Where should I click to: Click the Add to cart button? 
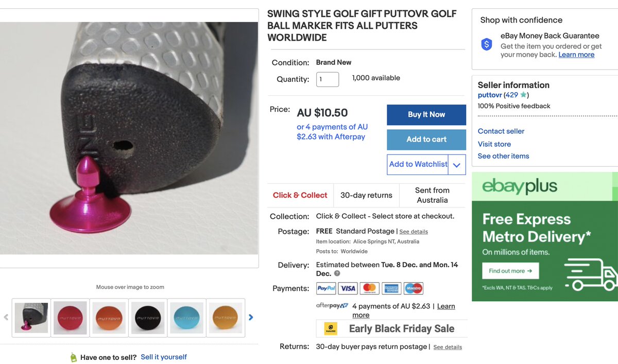click(x=426, y=140)
